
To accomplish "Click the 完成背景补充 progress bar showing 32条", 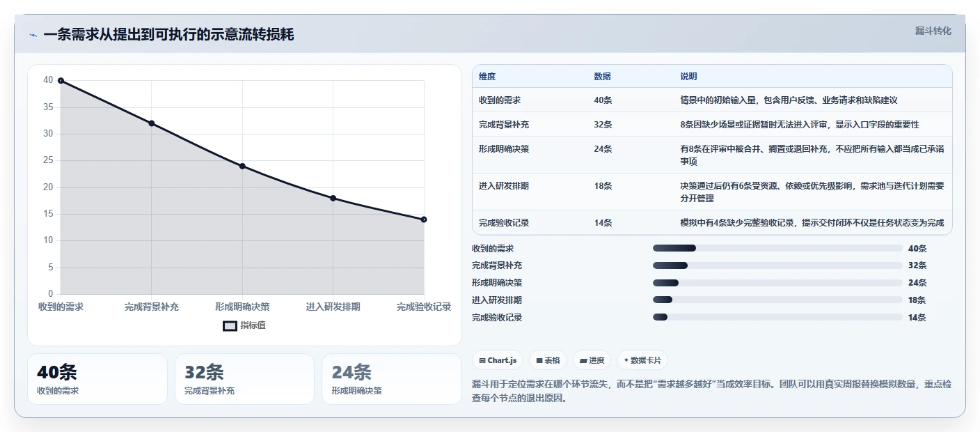I will [x=777, y=265].
